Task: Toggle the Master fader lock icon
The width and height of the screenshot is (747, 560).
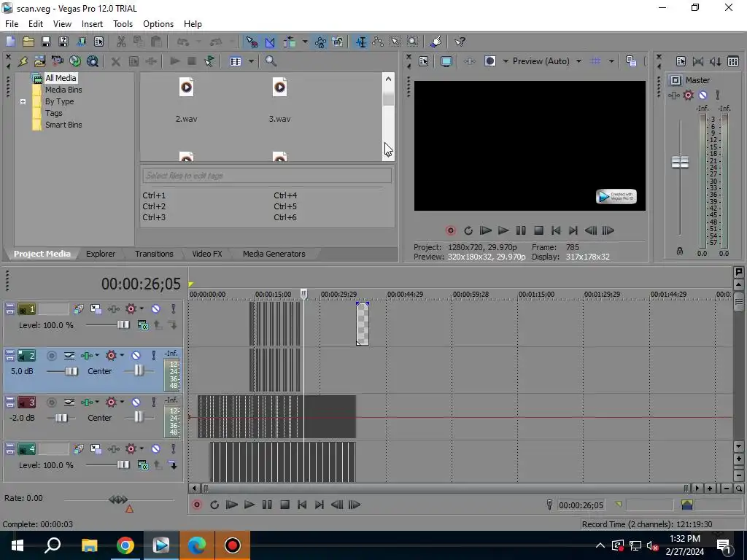Action: (x=680, y=251)
